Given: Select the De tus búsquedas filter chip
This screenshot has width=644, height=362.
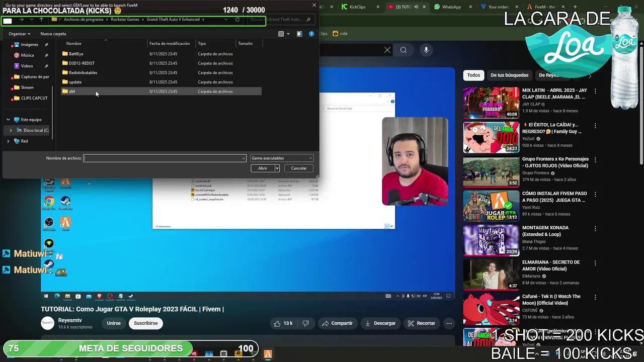Looking at the screenshot, I should tap(510, 75).
